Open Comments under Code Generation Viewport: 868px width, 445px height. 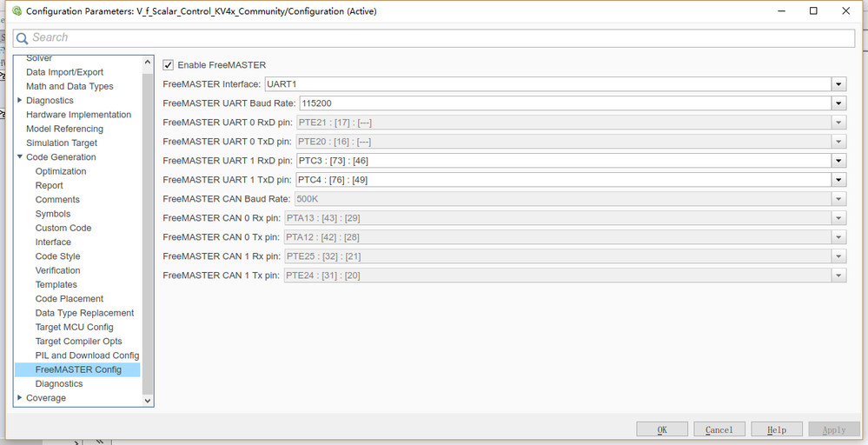(x=57, y=200)
